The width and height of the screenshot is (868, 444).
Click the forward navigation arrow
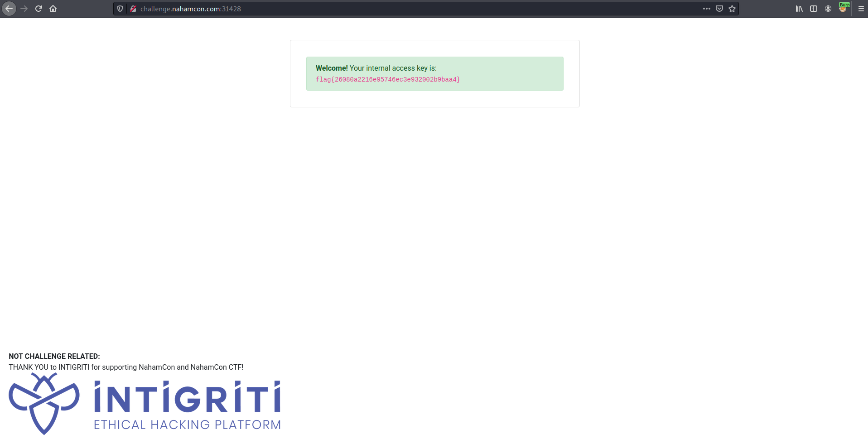tap(24, 9)
